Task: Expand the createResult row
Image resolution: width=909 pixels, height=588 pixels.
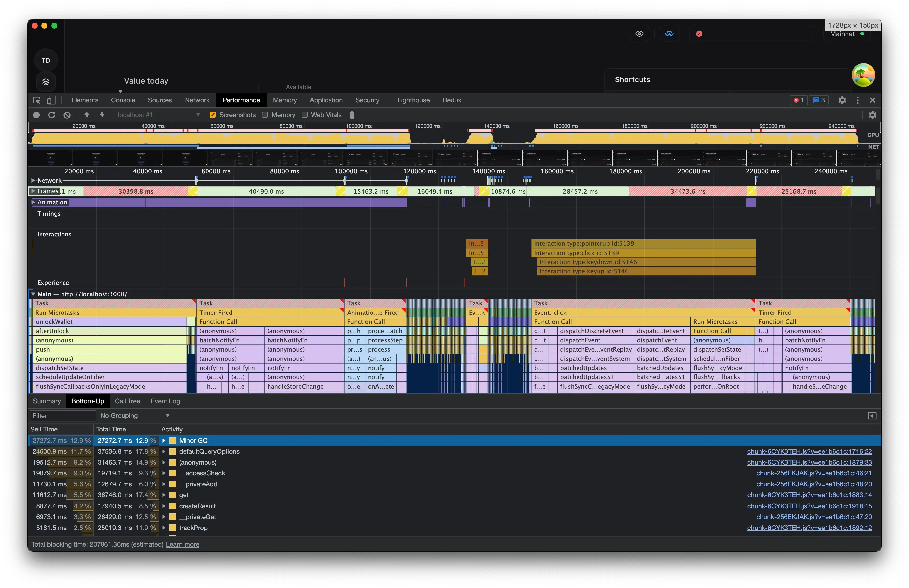Action: tap(164, 506)
